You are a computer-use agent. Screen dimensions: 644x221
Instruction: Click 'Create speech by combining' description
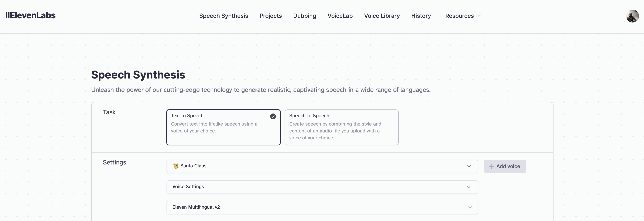tap(335, 131)
